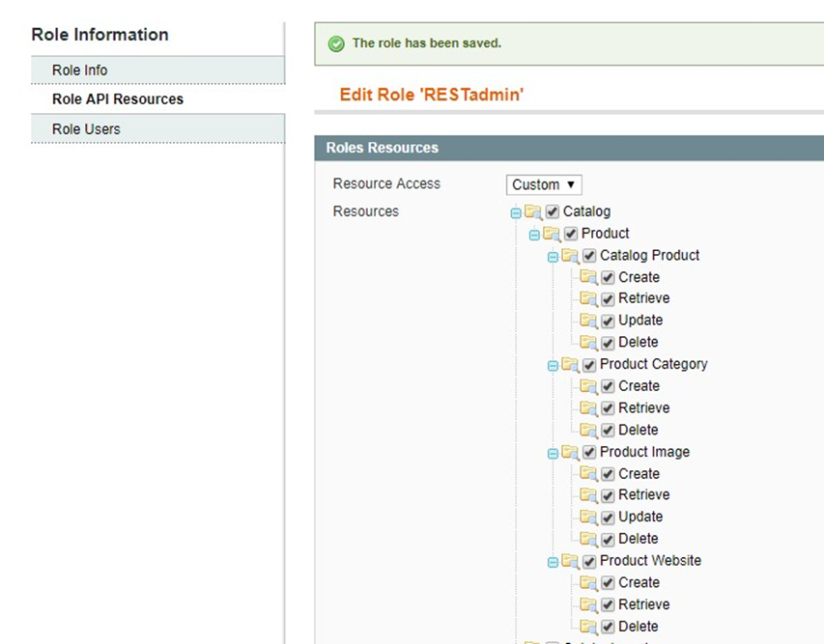This screenshot has width=824, height=644.
Task: Click the folder icon beside Product Category
Action: (x=570, y=365)
